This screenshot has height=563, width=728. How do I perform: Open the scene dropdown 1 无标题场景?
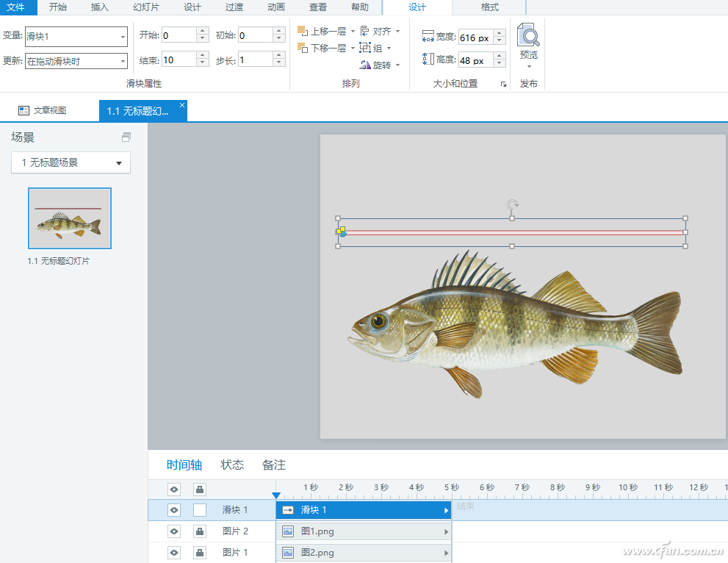click(71, 162)
